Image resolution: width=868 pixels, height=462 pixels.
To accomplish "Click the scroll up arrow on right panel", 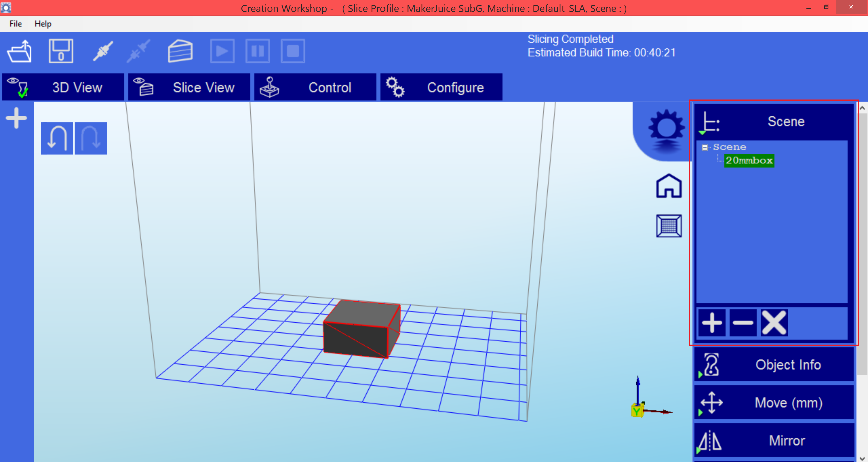I will [x=863, y=108].
